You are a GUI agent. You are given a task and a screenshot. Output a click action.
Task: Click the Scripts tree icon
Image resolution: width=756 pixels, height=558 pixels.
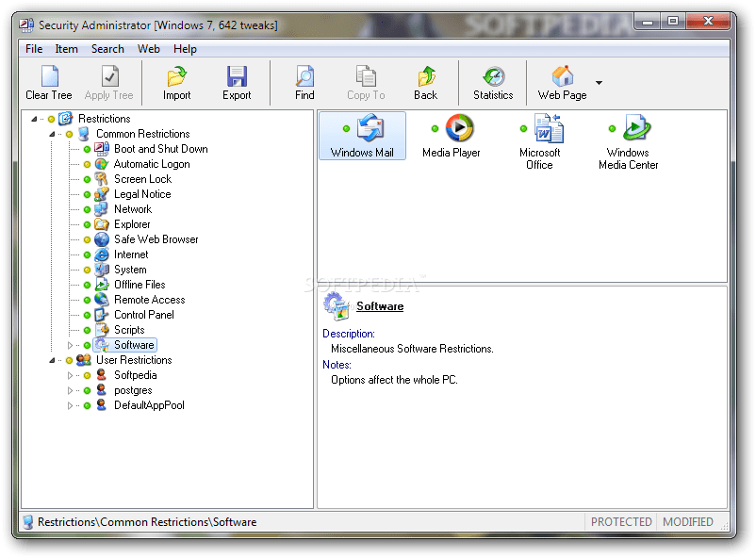click(102, 329)
